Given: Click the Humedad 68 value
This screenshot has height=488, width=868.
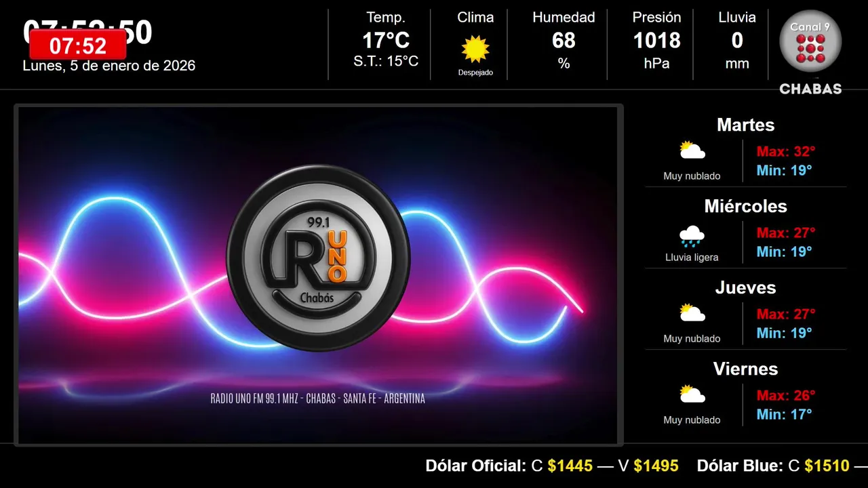Looking at the screenshot, I should (564, 41).
